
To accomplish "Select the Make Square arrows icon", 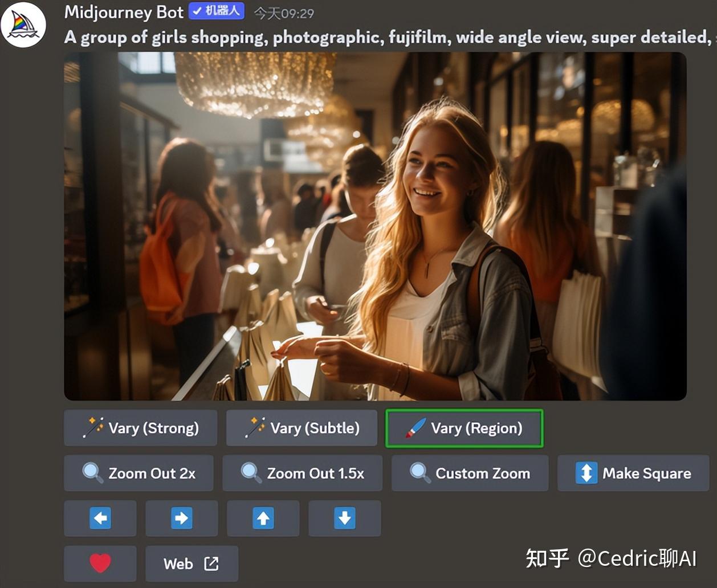I will [x=585, y=472].
